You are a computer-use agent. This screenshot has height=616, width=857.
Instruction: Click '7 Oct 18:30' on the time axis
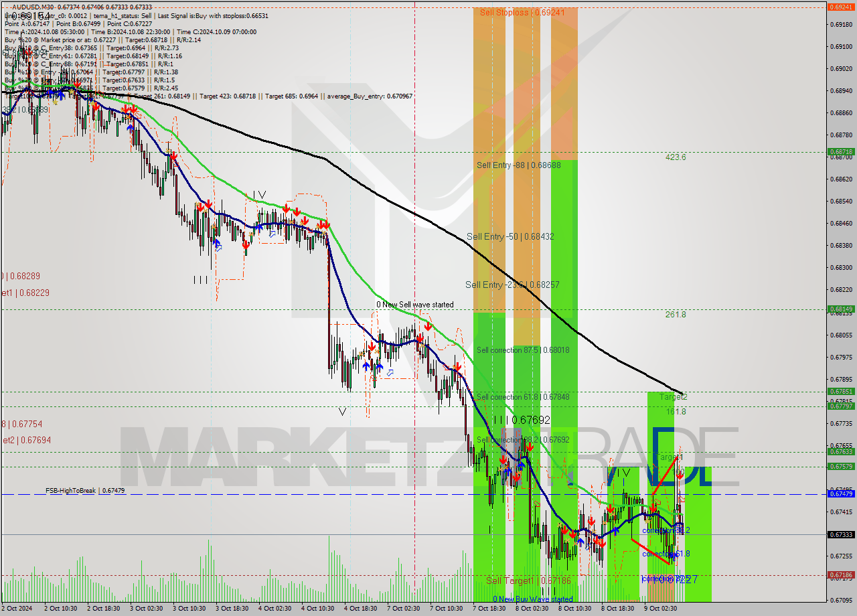point(489,609)
